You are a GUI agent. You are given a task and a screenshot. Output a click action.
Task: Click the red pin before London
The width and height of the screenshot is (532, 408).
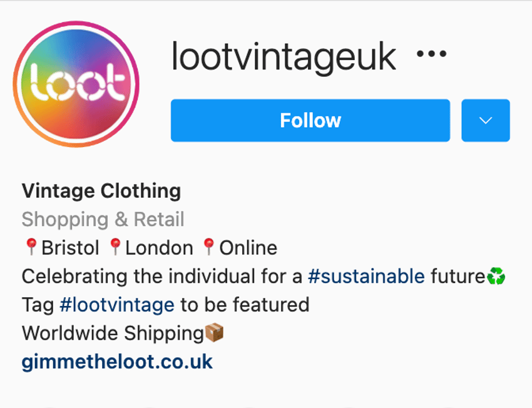point(115,247)
